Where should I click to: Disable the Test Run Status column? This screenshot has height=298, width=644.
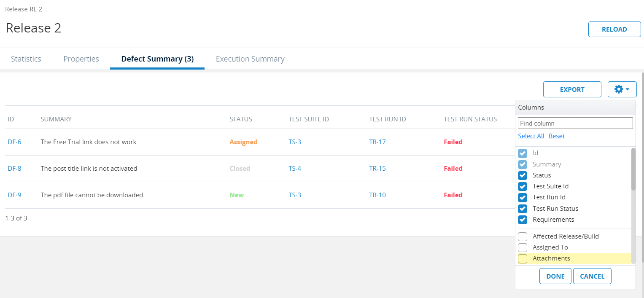[523, 209]
